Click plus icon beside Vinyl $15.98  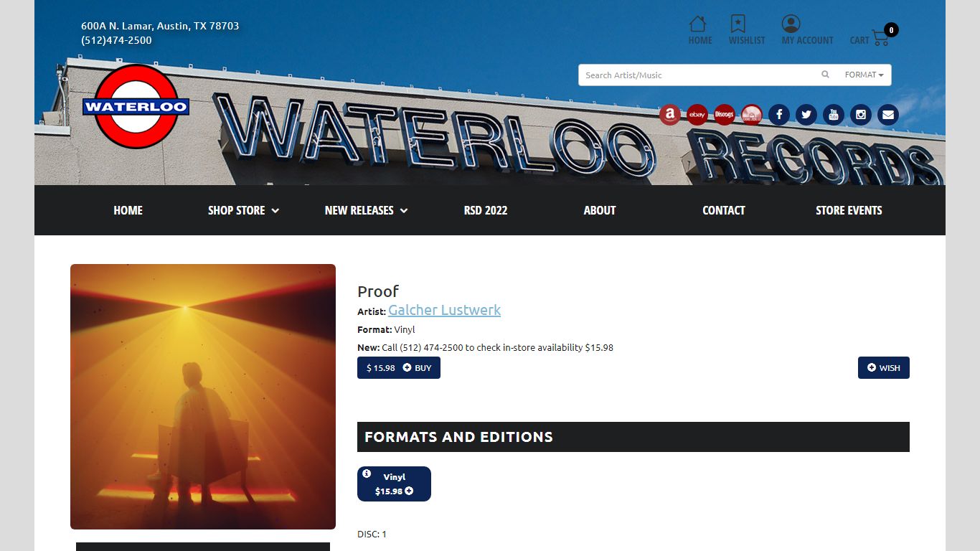pyautogui.click(x=409, y=491)
